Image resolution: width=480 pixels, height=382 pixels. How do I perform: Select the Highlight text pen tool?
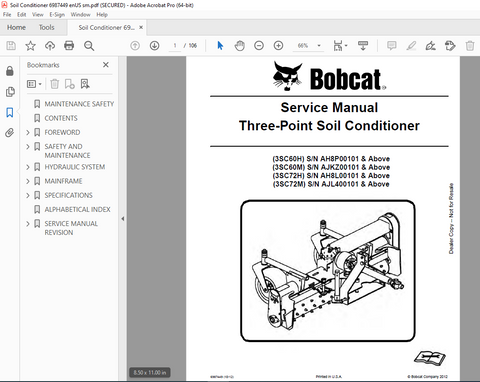click(411, 46)
